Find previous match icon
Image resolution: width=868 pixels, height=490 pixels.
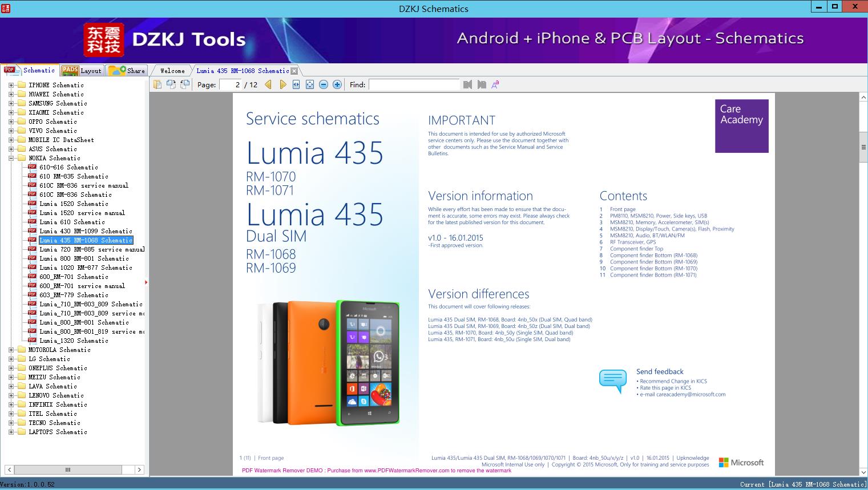[468, 84]
